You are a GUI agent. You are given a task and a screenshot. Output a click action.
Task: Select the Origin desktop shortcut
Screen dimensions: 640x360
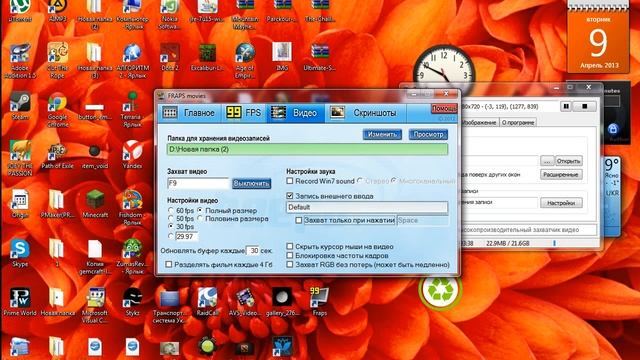[20, 204]
